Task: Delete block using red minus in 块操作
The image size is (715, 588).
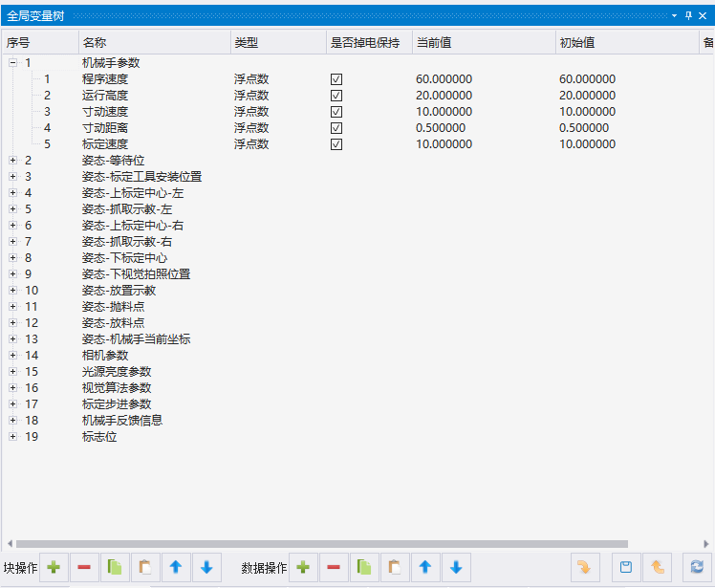Action: tap(84, 568)
